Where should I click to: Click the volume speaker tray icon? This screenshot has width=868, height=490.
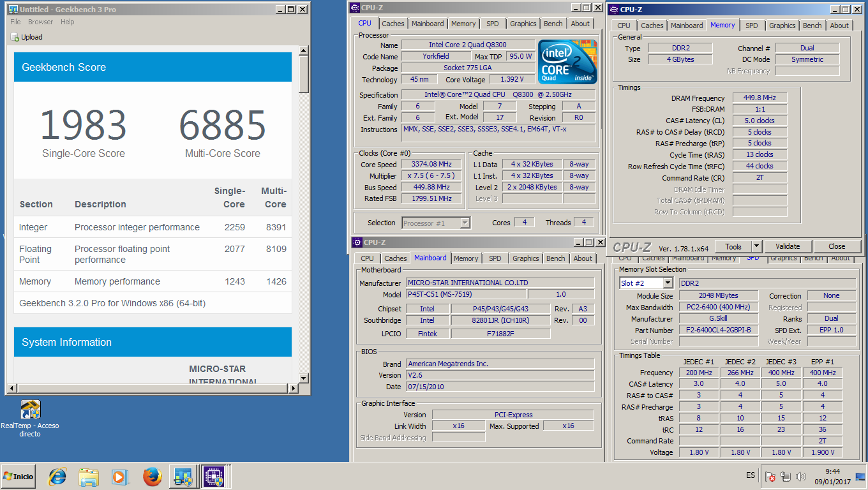tap(801, 477)
